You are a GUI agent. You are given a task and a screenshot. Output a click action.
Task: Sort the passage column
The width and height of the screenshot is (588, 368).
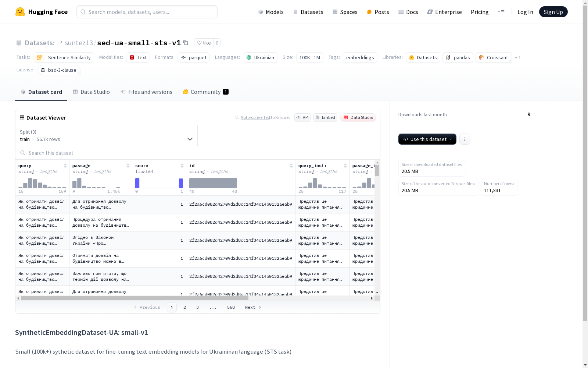(128, 166)
